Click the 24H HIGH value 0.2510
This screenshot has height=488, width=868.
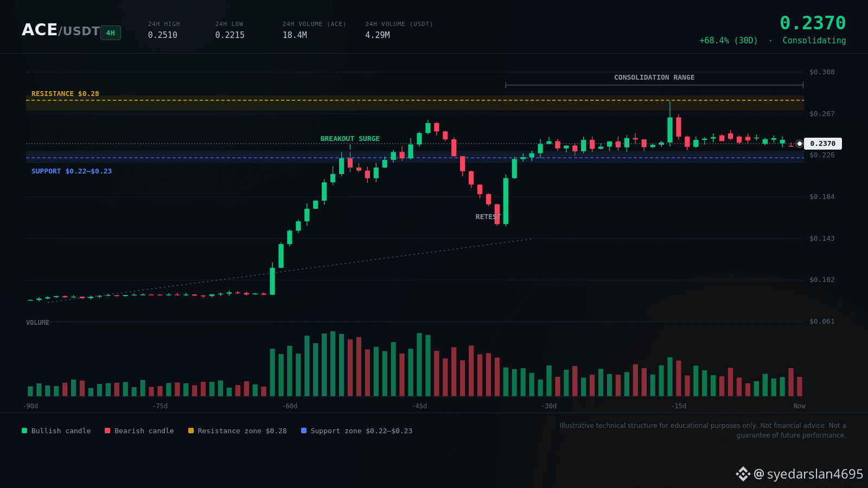point(163,35)
